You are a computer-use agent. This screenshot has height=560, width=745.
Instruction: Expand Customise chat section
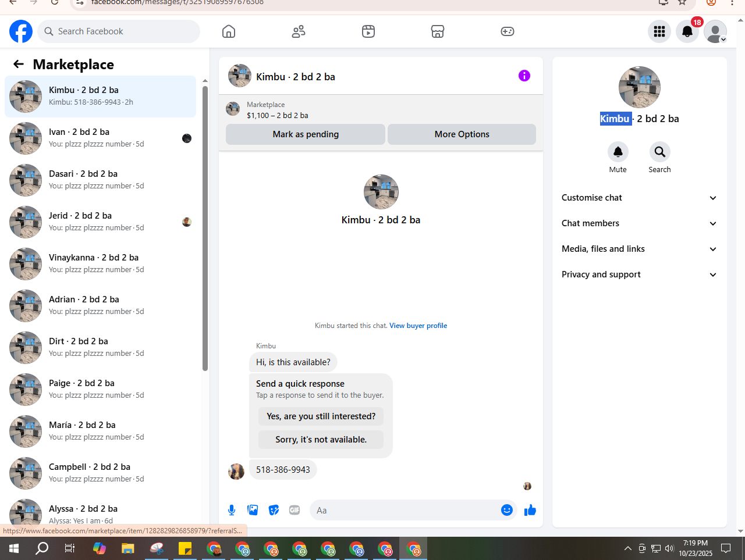click(x=640, y=198)
